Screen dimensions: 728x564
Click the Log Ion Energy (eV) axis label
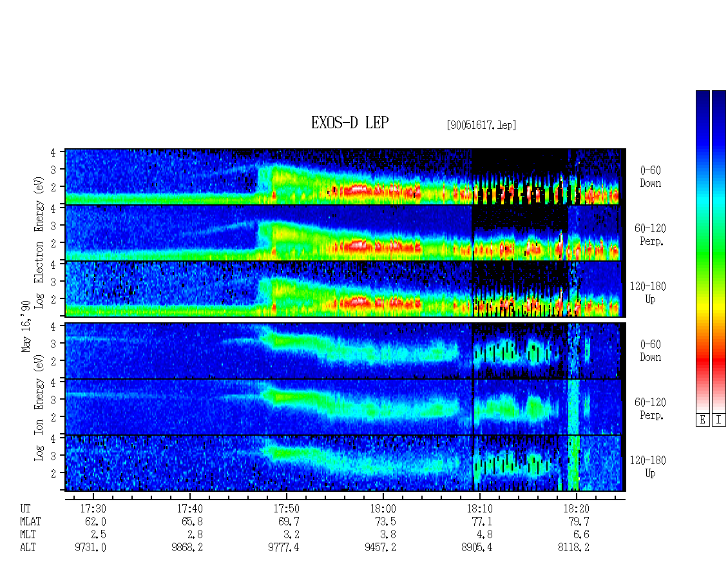pos(39,407)
